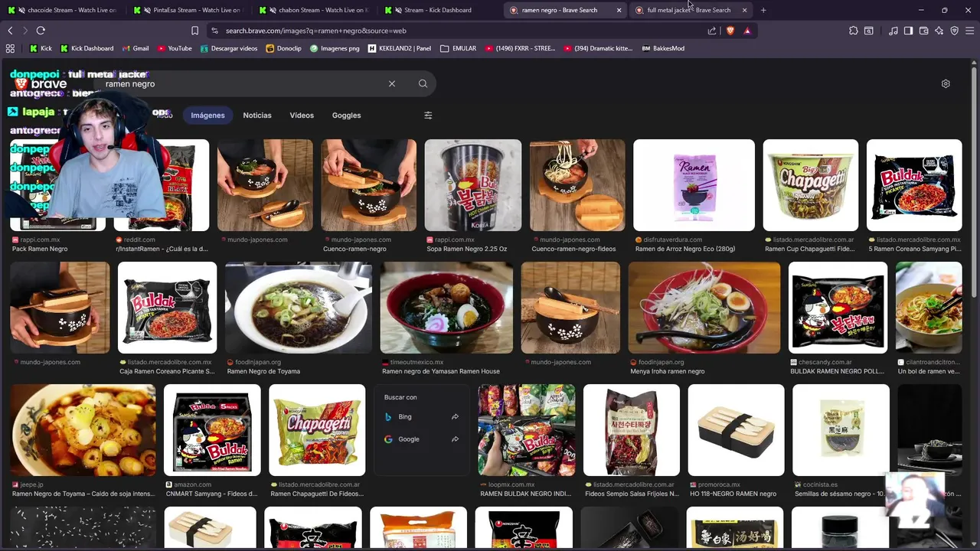The image size is (980, 551).
Task: Open the Donoclip bookmark
Action: (283, 48)
